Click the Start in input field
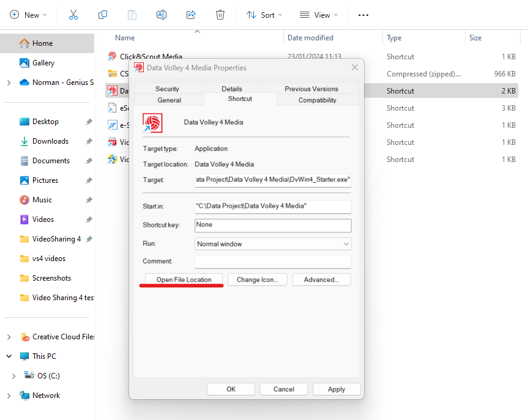The width and height of the screenshot is (528, 420). coord(273,207)
